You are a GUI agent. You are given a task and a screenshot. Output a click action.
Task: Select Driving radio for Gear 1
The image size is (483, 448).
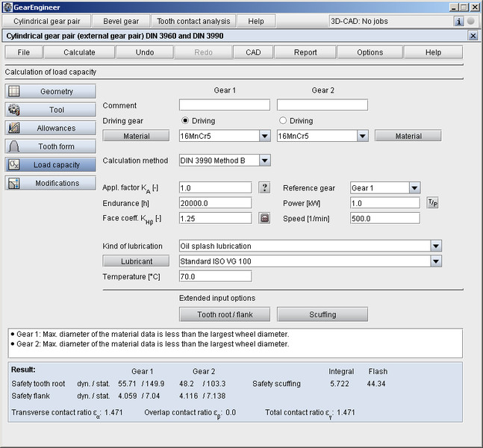coord(185,121)
